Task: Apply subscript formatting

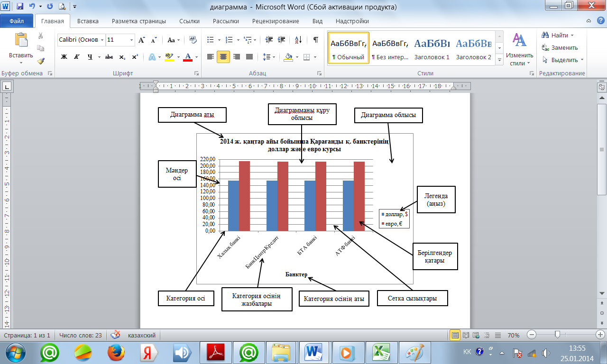Action: point(122,57)
